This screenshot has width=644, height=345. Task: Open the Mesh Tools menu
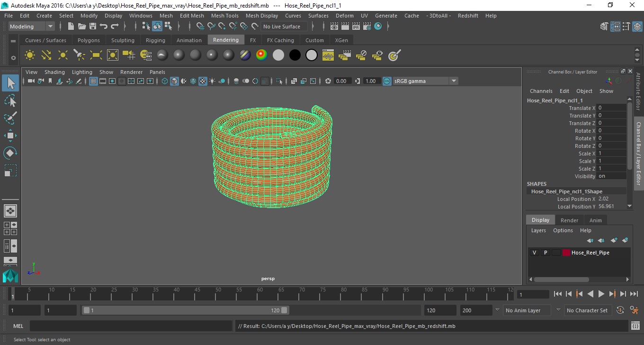[x=224, y=16]
